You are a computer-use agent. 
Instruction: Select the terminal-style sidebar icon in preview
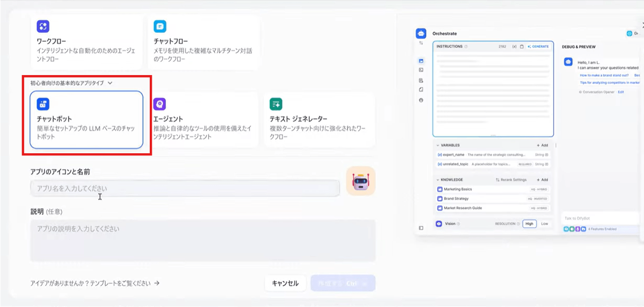click(x=421, y=70)
